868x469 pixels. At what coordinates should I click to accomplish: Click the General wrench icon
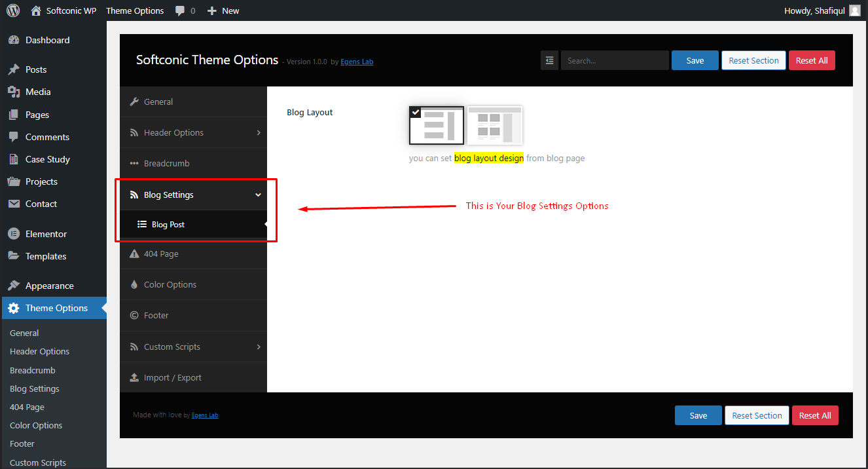[134, 102]
